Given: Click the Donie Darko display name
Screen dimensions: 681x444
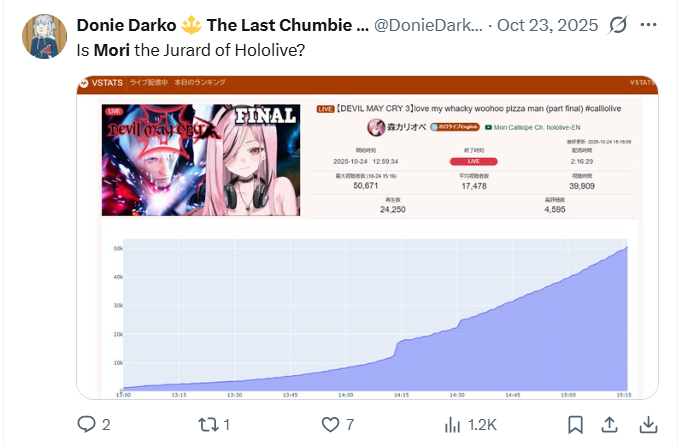Looking at the screenshot, I should click(x=126, y=25).
